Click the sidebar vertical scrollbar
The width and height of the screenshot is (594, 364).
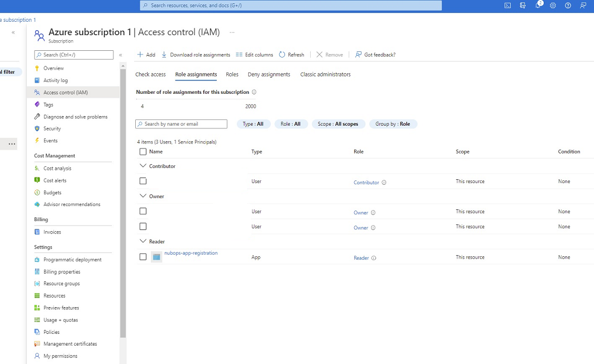click(123, 203)
